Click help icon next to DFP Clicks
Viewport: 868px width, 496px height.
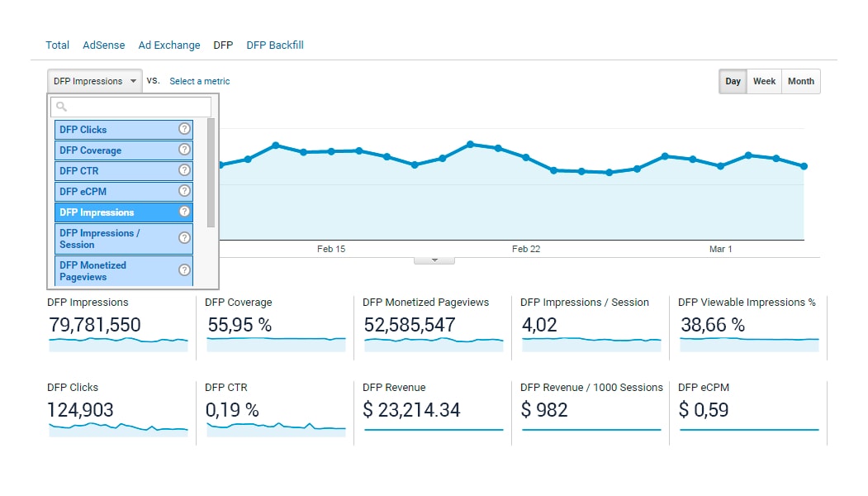[184, 129]
